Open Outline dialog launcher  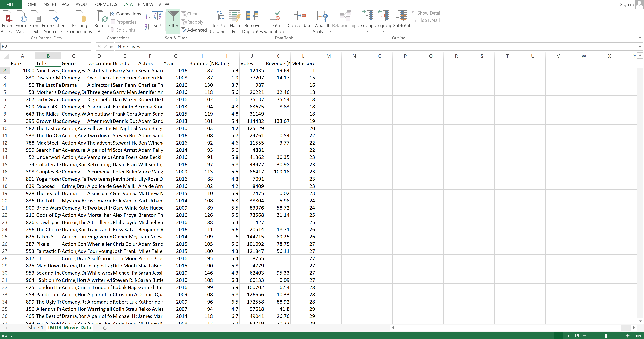[440, 38]
